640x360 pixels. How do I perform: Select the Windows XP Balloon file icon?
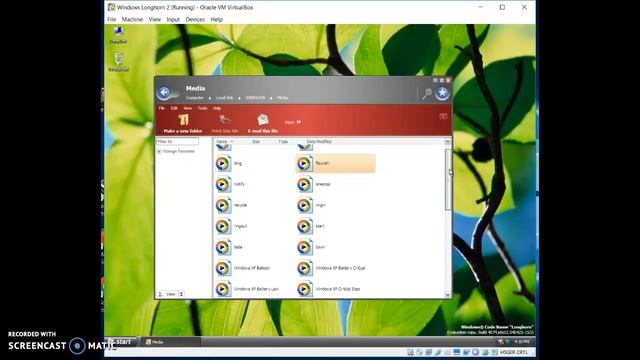point(223,268)
